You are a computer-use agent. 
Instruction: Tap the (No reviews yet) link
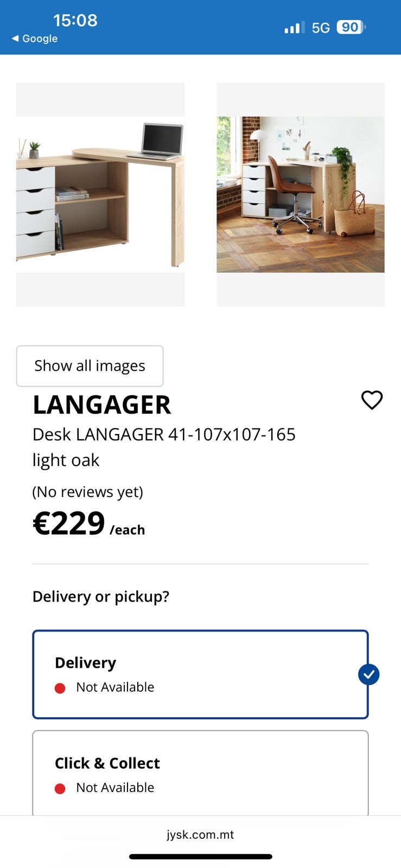[x=88, y=492]
